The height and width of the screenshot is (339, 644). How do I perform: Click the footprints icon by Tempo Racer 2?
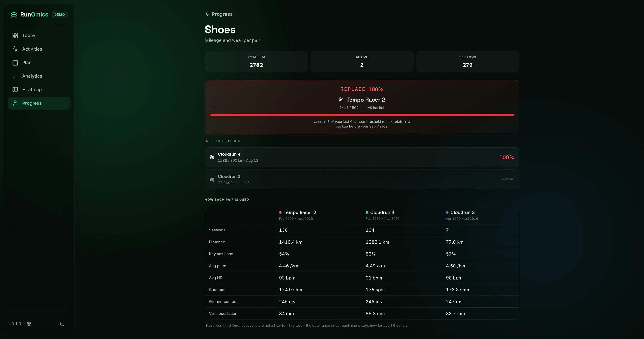click(x=341, y=100)
